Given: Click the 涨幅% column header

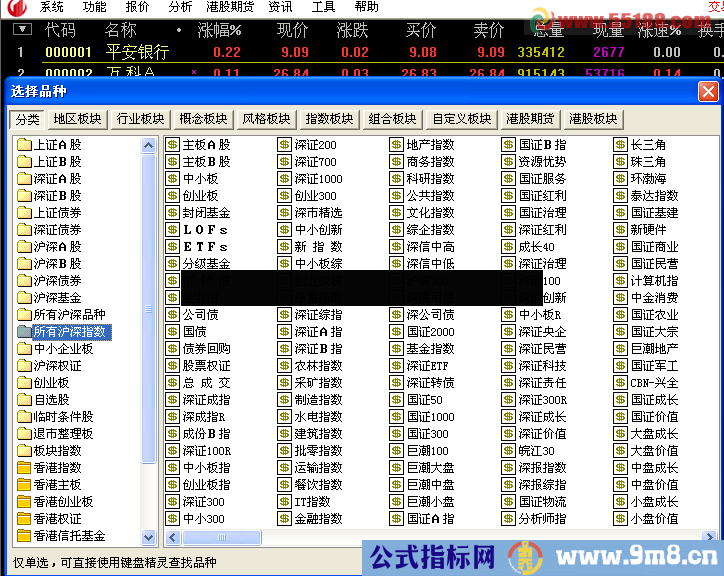Looking at the screenshot, I should pos(219,30).
